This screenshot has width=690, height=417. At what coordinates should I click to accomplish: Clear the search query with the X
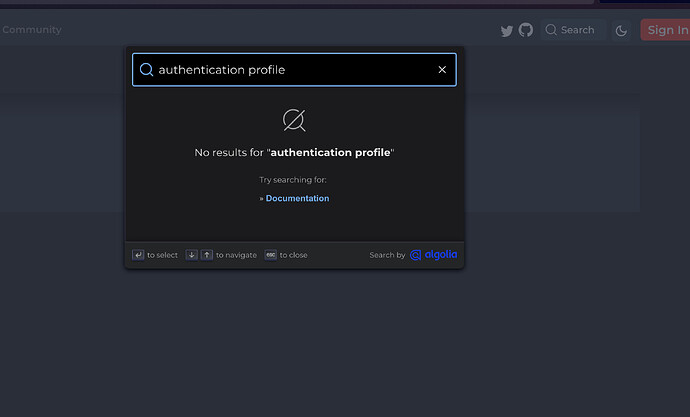(x=442, y=70)
